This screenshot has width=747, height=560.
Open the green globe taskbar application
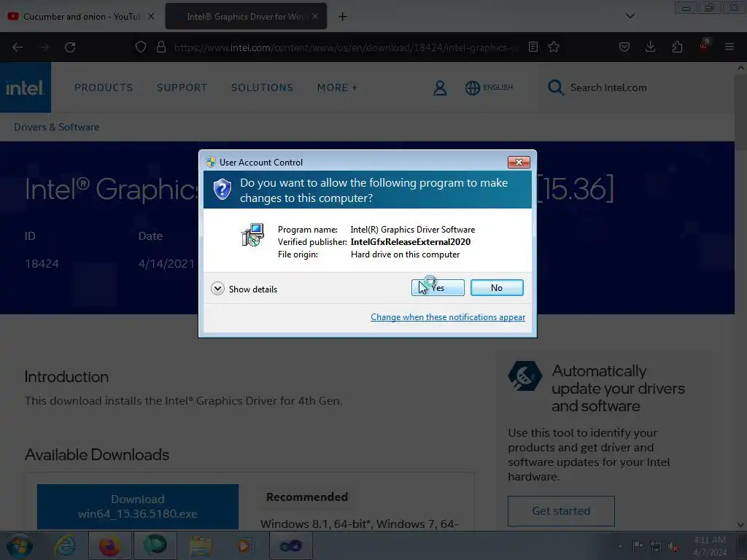click(x=155, y=545)
